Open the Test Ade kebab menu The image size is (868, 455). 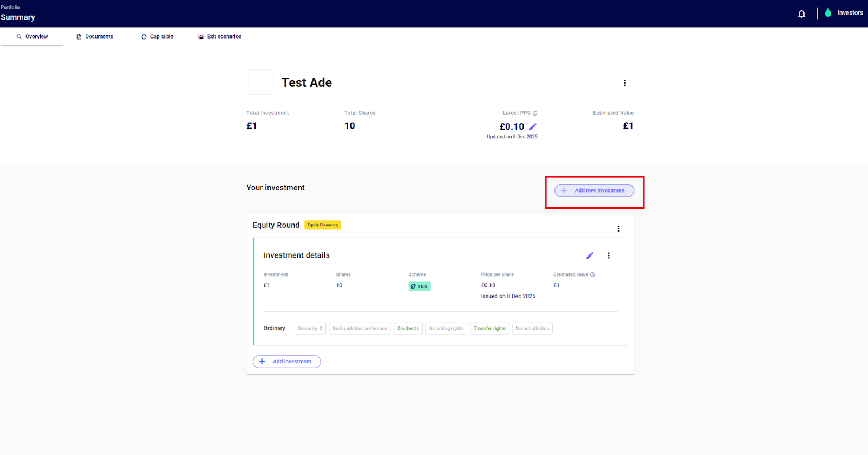624,83
